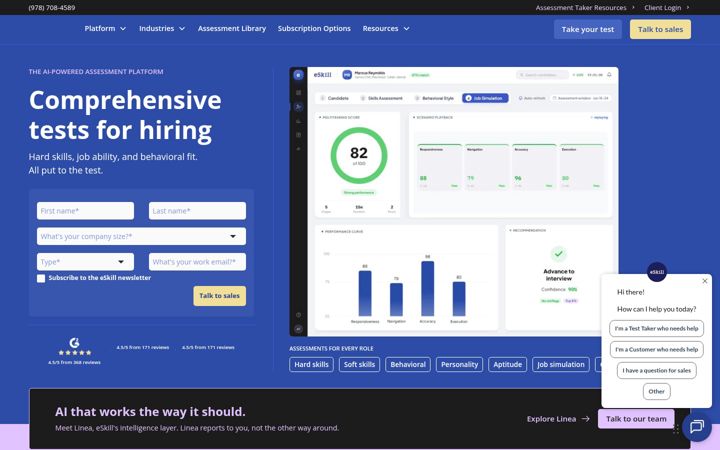Image resolution: width=720 pixels, height=450 pixels.
Task: Close the chat popup with the X
Action: tap(705, 281)
